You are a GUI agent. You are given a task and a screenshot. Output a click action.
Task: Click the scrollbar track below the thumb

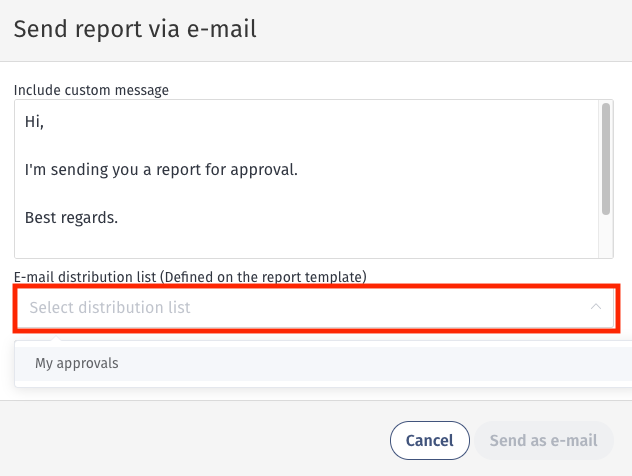pos(606,237)
